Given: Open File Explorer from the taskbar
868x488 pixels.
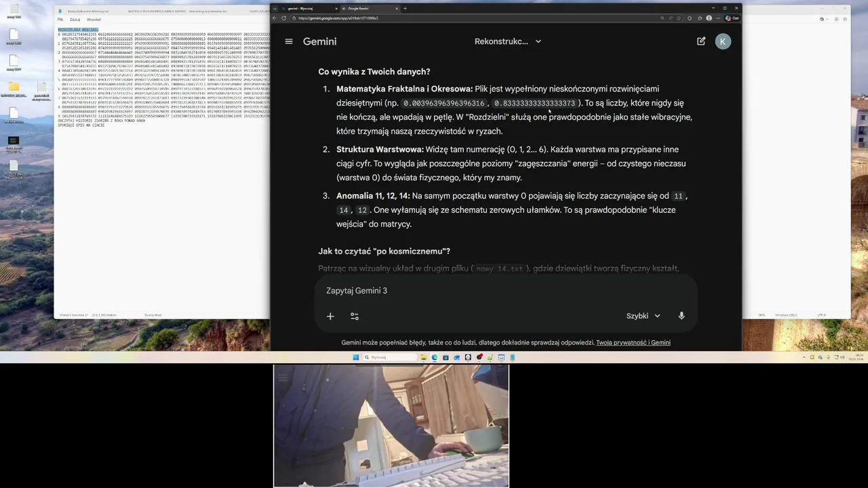Looking at the screenshot, I should (424, 357).
